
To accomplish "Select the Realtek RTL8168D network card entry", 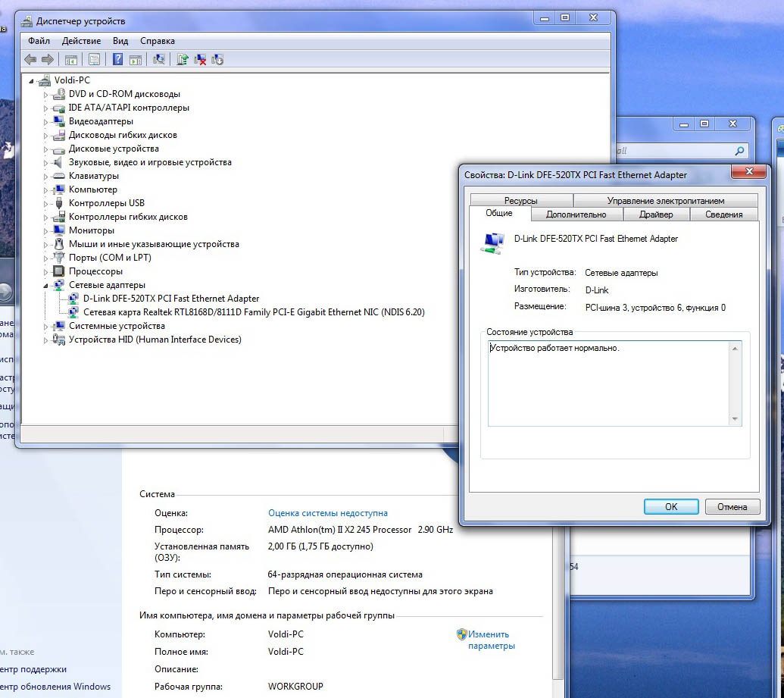I will (254, 312).
